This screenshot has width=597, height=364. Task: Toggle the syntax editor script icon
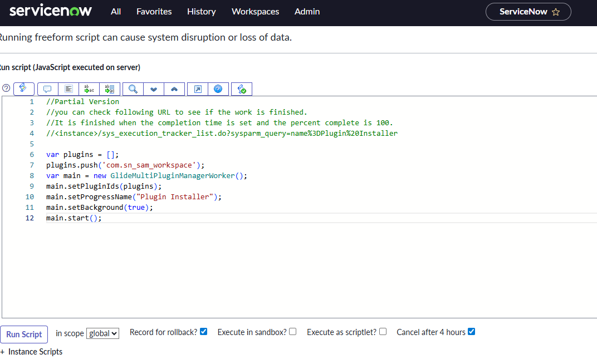(x=24, y=88)
